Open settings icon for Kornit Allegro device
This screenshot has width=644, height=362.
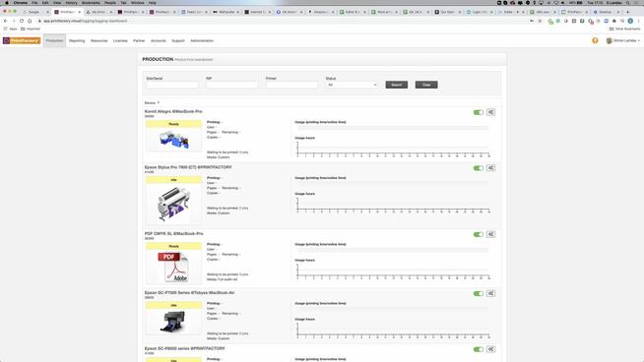coord(490,112)
